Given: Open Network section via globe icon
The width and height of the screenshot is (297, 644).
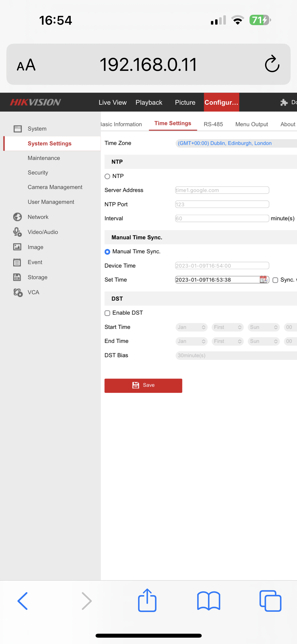Looking at the screenshot, I should click(17, 217).
